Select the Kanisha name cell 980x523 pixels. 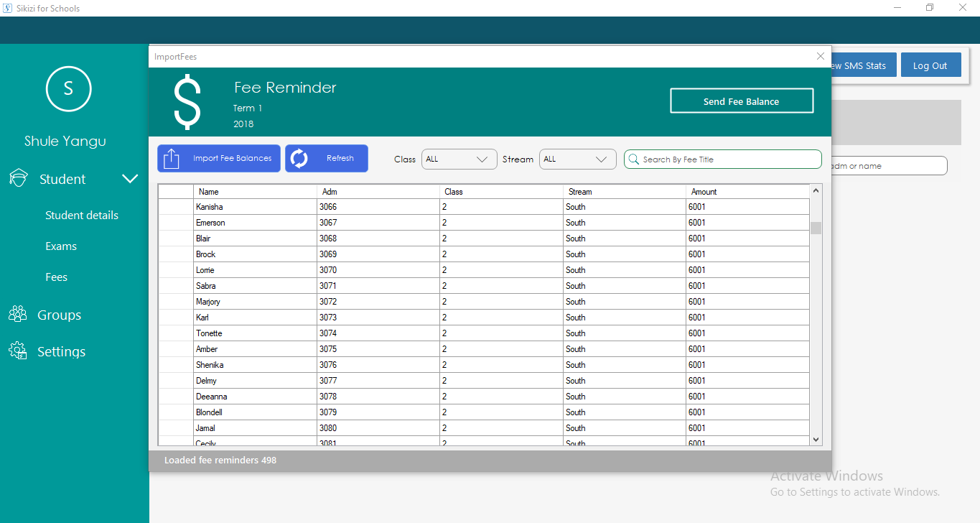tap(255, 207)
